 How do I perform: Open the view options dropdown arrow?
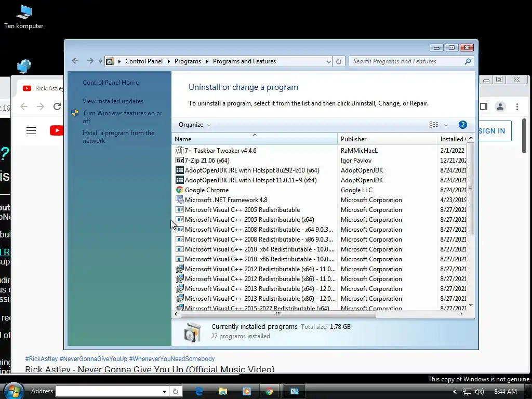point(446,125)
